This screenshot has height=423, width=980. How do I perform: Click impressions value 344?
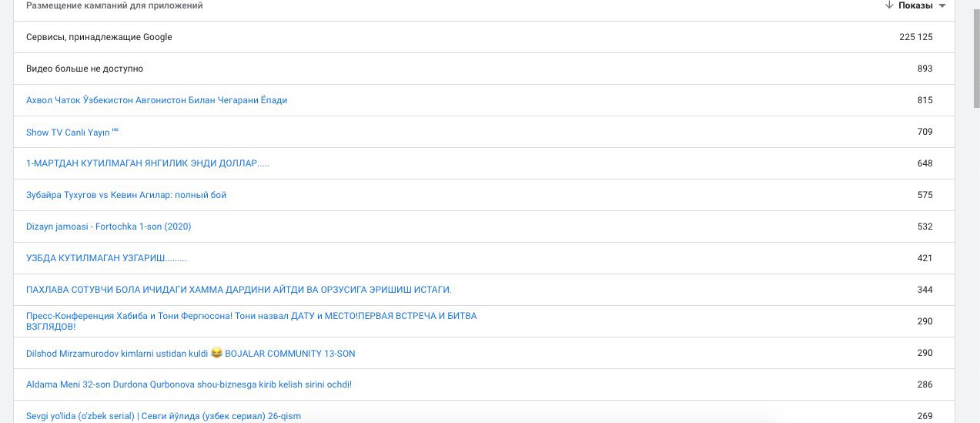click(x=925, y=290)
